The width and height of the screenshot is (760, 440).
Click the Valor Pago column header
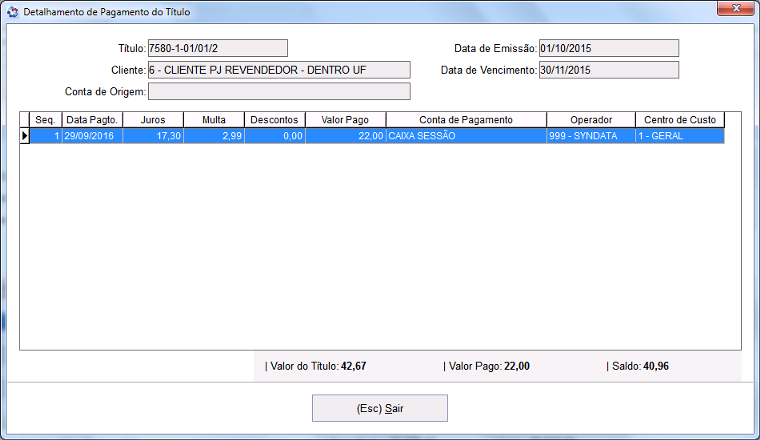point(345,120)
